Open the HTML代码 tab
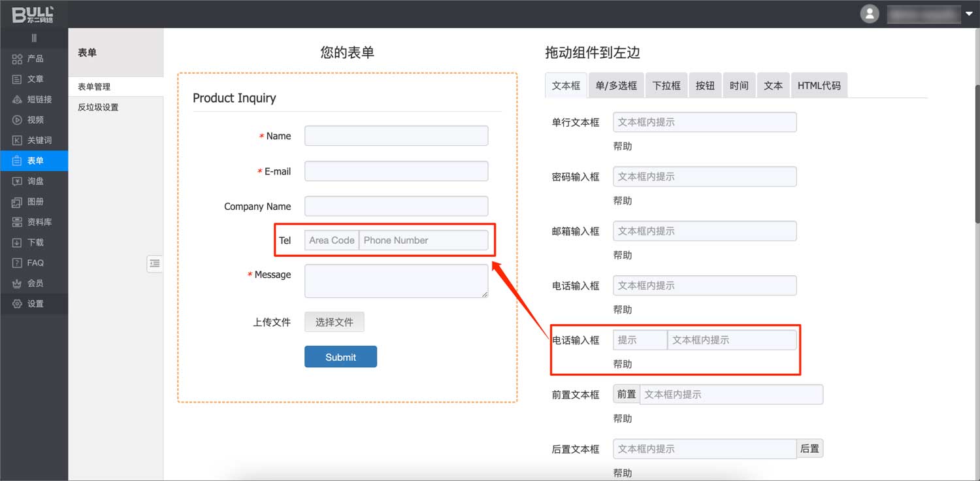The height and width of the screenshot is (481, 980). tap(819, 86)
